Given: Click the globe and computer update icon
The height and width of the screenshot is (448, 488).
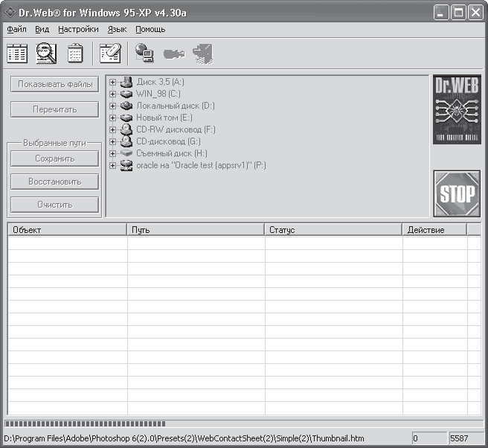Looking at the screenshot, I should 145,53.
